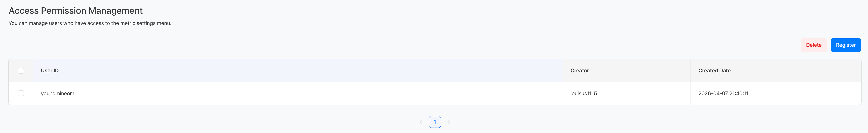This screenshot has height=133, width=868.
Task: Remove selected users with the red Delete button
Action: [x=813, y=45]
